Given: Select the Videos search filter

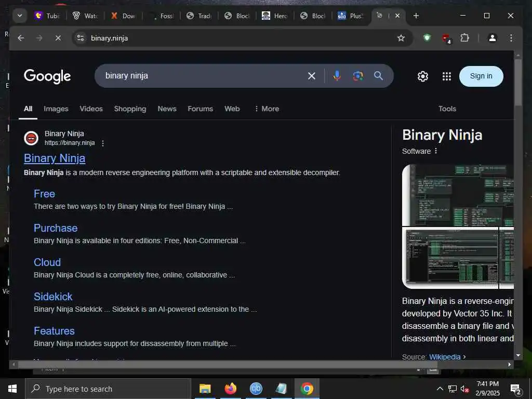Looking at the screenshot, I should point(91,109).
